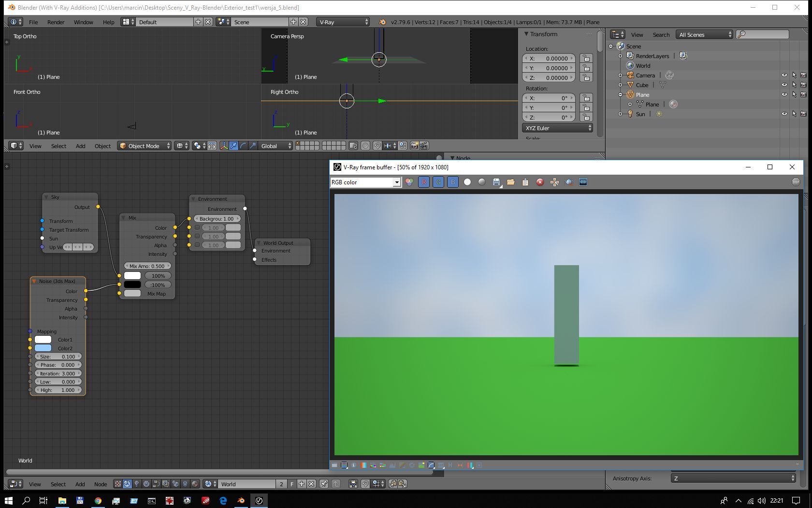Screen dimensions: 812x508
Task: Open the Anisotropy Axis Z dropdown
Action: pyautogui.click(x=733, y=478)
